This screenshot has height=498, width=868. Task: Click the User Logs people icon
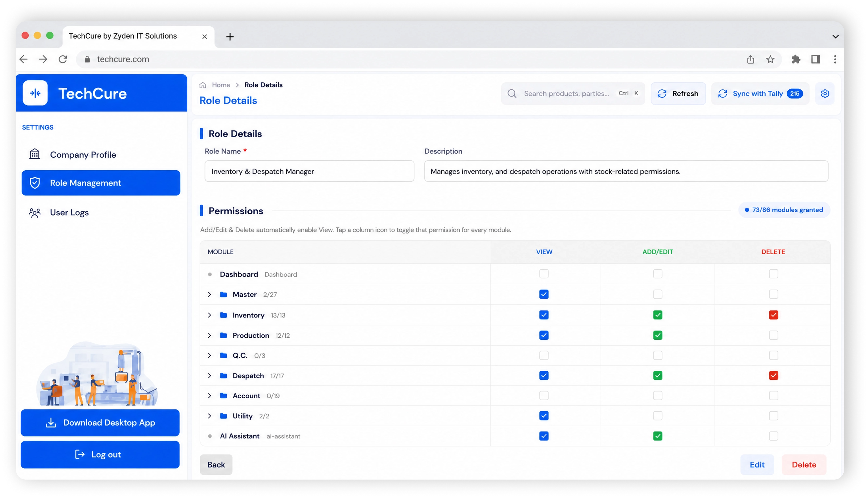pos(35,213)
